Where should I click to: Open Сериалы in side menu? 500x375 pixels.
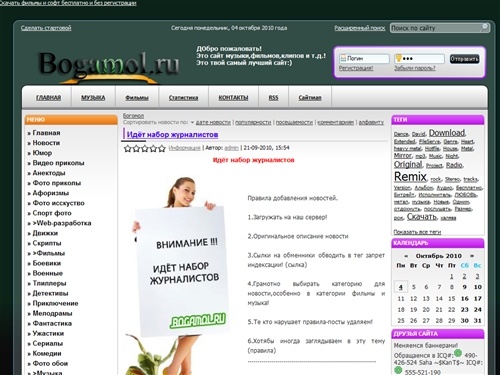[47, 343]
